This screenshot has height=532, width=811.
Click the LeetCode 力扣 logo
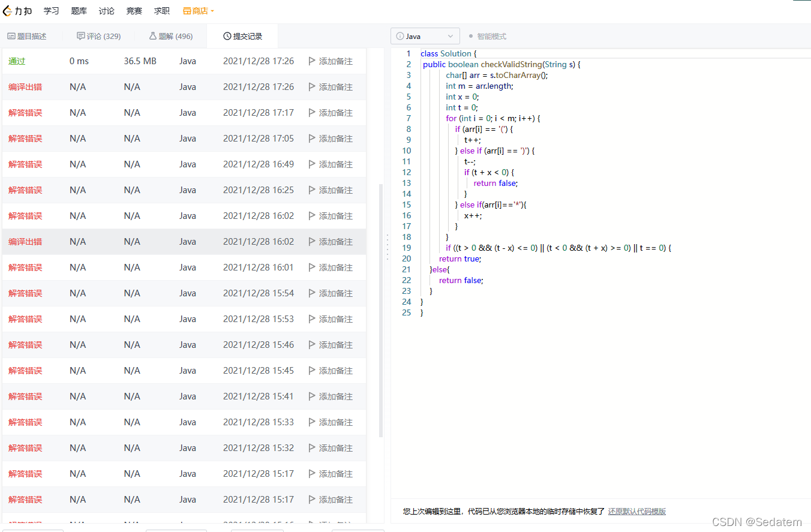[18, 11]
